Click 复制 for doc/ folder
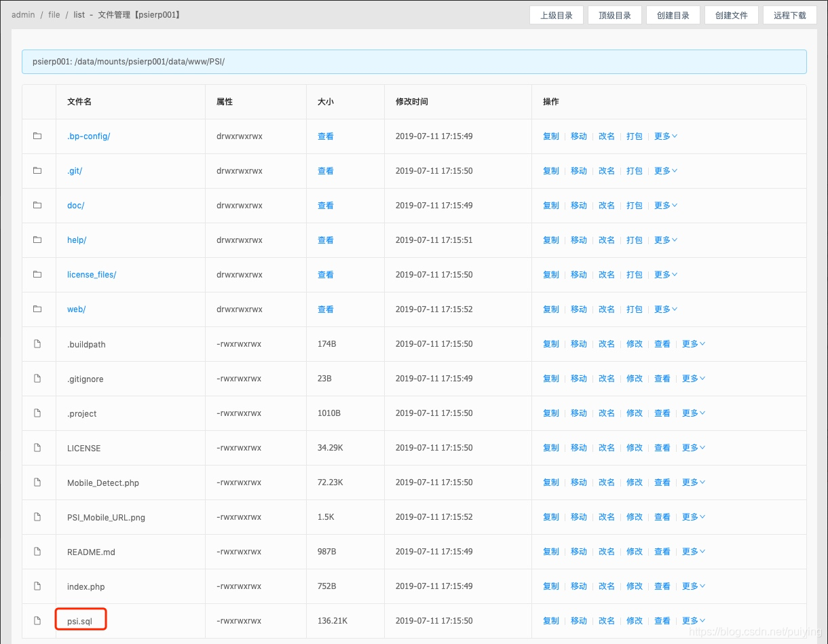Viewport: 828px width, 644px height. (551, 205)
